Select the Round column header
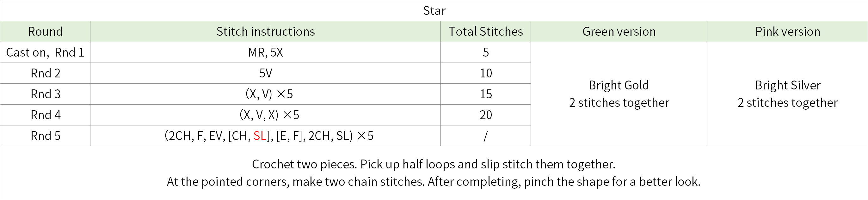This screenshot has height=200, width=868. point(45,31)
